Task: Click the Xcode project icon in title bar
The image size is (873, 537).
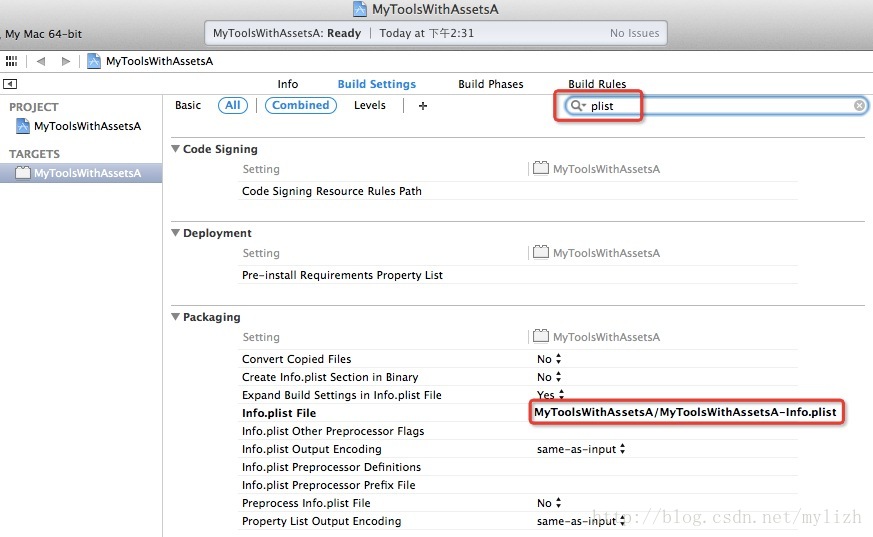Action: coord(360,9)
